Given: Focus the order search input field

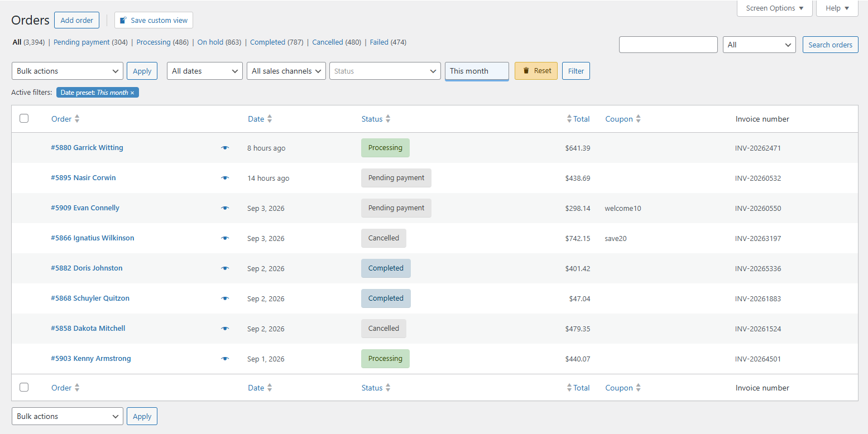Looking at the screenshot, I should click(668, 45).
